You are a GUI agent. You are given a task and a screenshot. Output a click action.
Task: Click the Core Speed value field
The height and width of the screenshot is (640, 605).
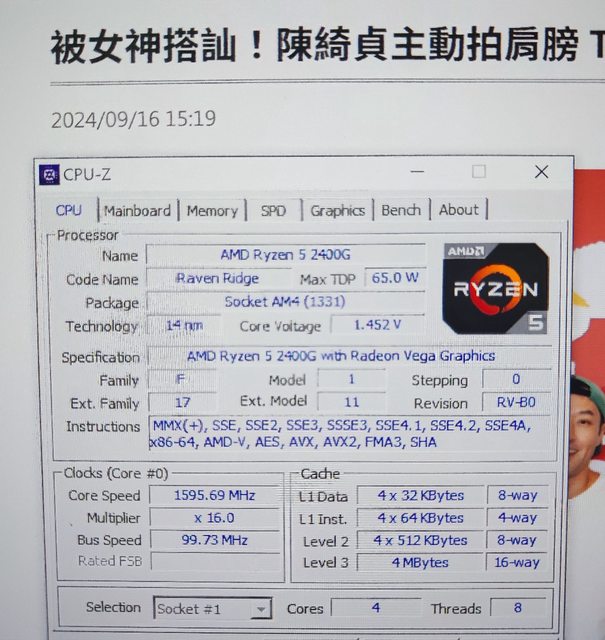(216, 495)
